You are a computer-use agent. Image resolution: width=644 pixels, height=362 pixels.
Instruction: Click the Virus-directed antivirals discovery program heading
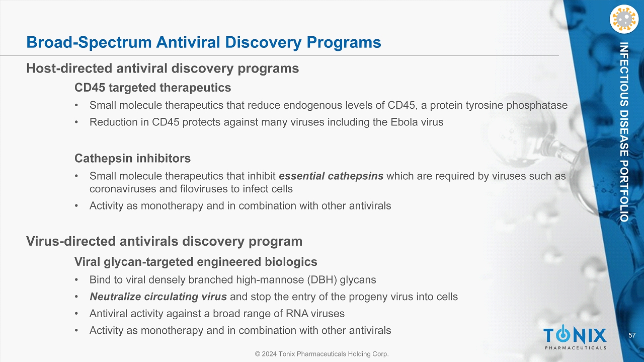pos(164,241)
